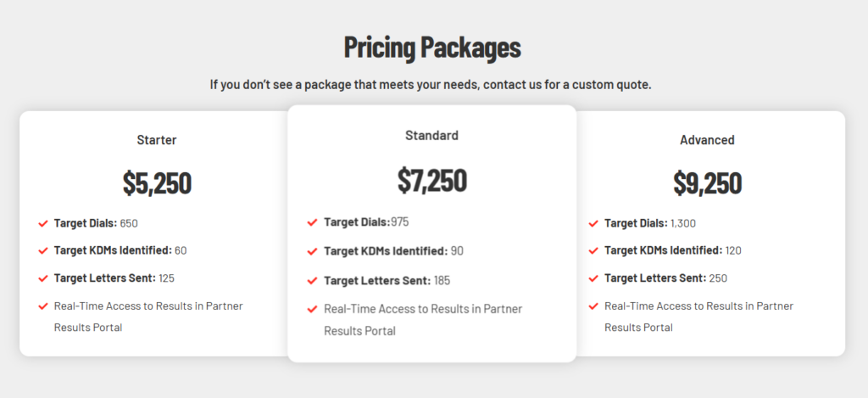Screen dimensions: 868x398
Task: Click checkmark beside Advanced Target KDMs Identified
Action: [x=593, y=251]
